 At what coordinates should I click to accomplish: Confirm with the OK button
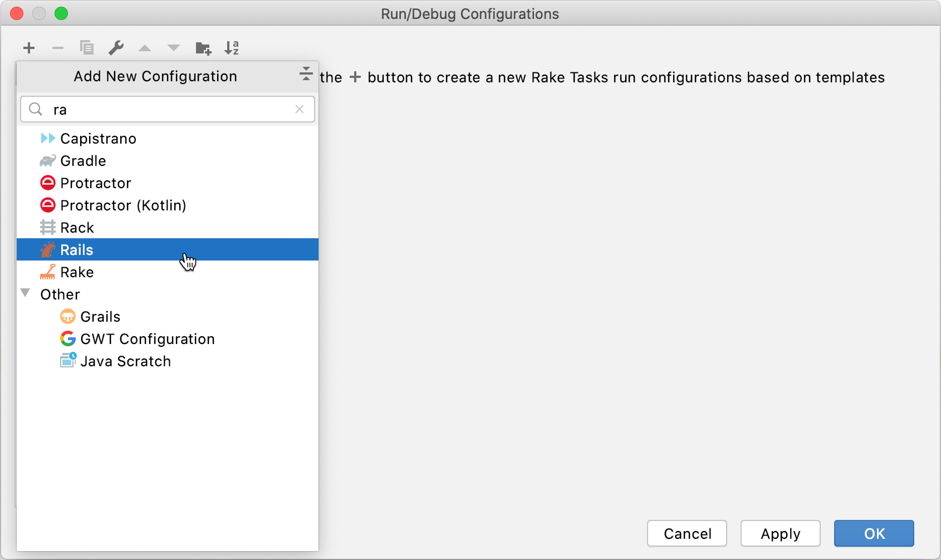click(x=873, y=533)
